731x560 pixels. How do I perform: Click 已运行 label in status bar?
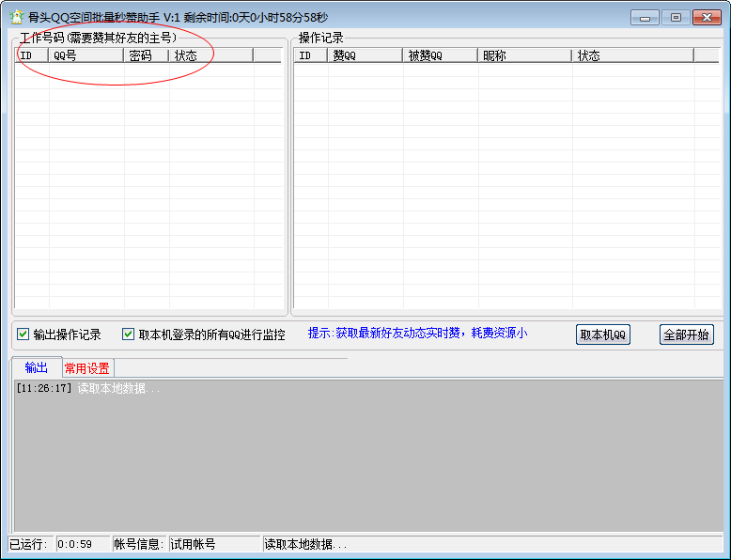coord(29,544)
